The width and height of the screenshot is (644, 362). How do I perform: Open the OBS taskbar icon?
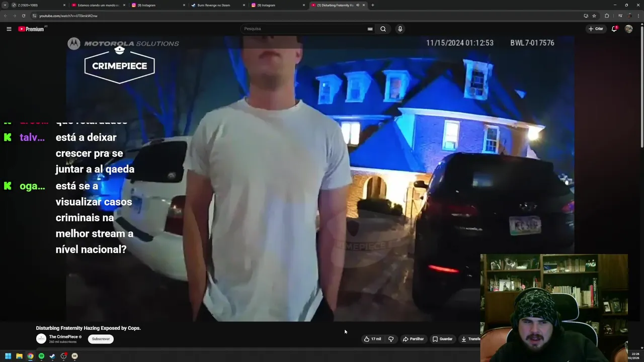(x=63, y=356)
